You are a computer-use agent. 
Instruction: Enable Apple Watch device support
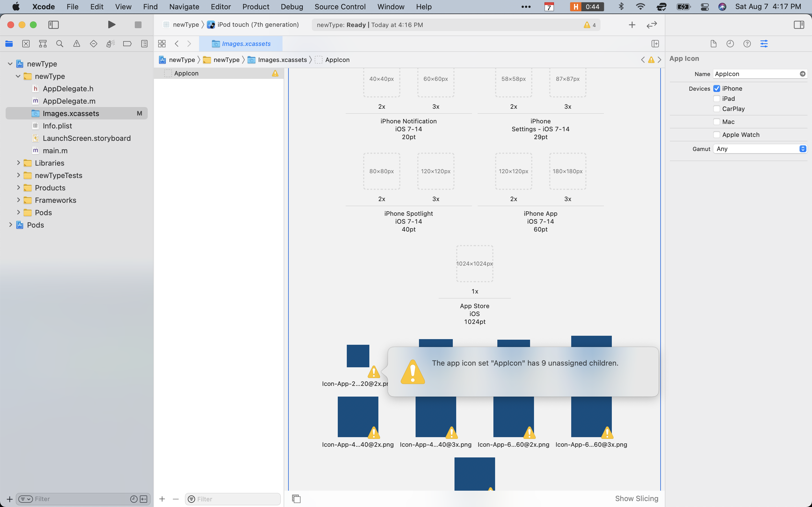(717, 134)
